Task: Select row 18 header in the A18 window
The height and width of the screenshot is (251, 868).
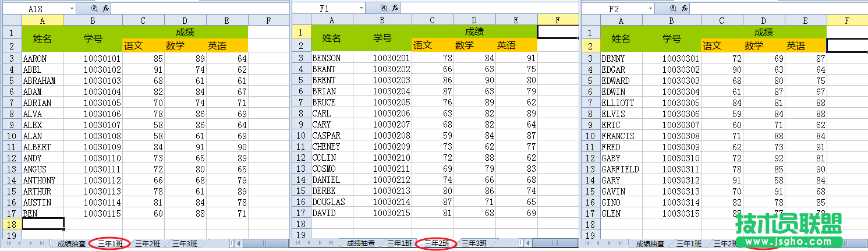Action: tap(11, 224)
